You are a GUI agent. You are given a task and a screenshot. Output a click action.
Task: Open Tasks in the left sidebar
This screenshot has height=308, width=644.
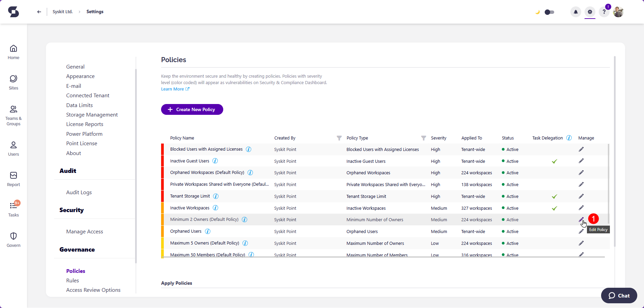(x=14, y=209)
